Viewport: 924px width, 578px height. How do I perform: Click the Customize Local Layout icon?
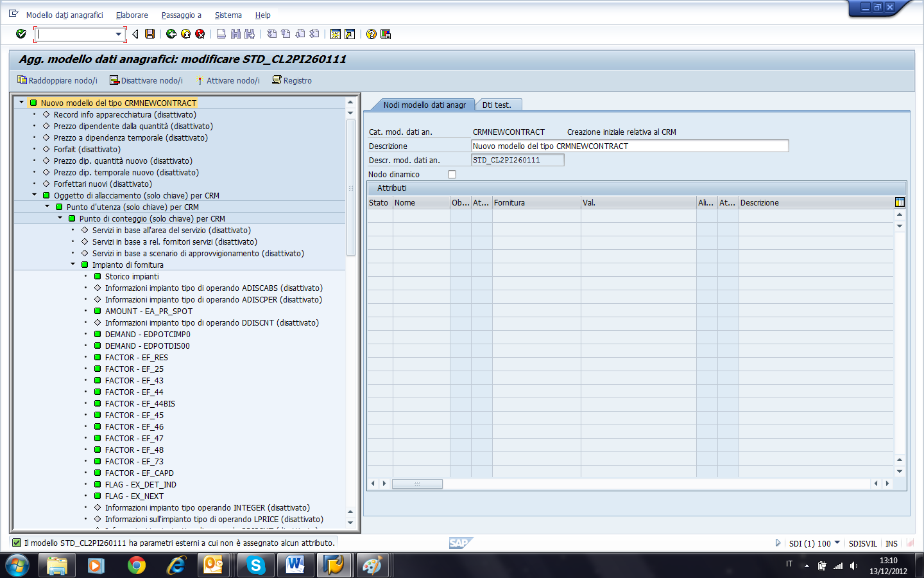386,34
